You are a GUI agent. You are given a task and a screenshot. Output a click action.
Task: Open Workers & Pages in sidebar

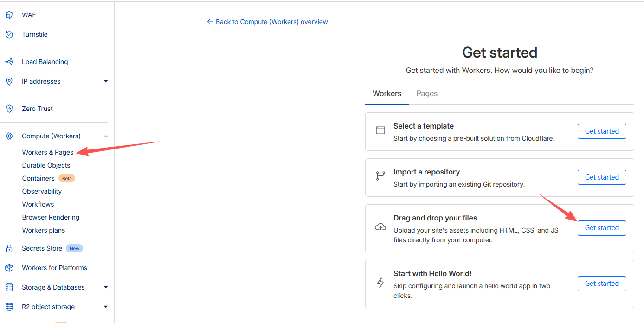48,152
